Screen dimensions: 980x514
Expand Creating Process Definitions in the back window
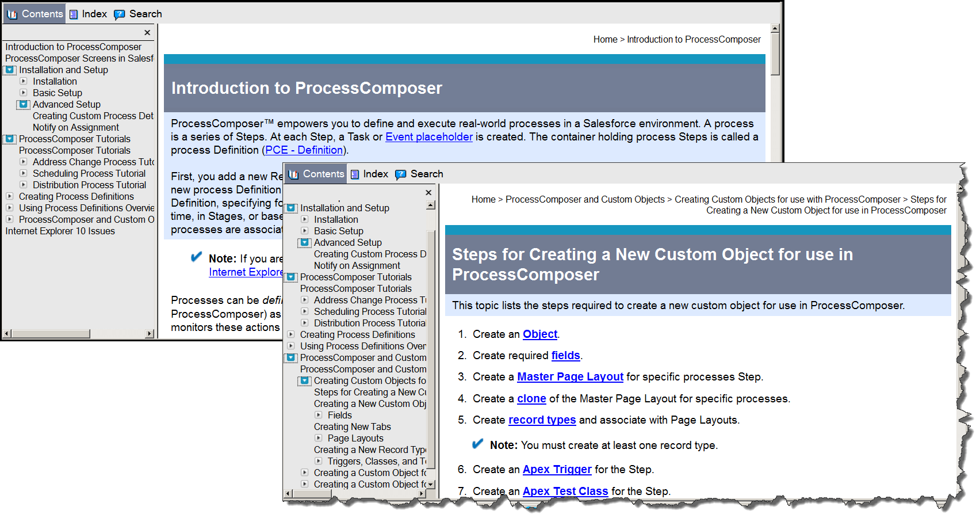[x=10, y=196]
